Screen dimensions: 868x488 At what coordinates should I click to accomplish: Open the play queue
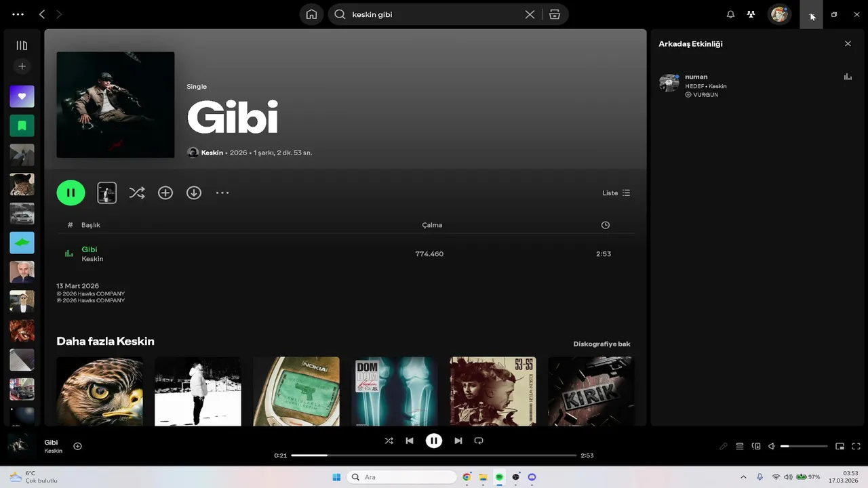coord(740,447)
